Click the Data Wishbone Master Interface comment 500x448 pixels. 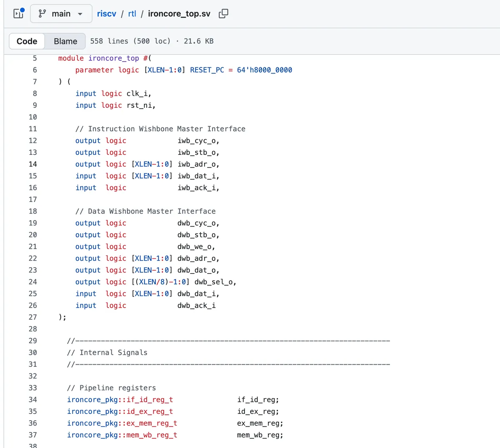pos(145,211)
